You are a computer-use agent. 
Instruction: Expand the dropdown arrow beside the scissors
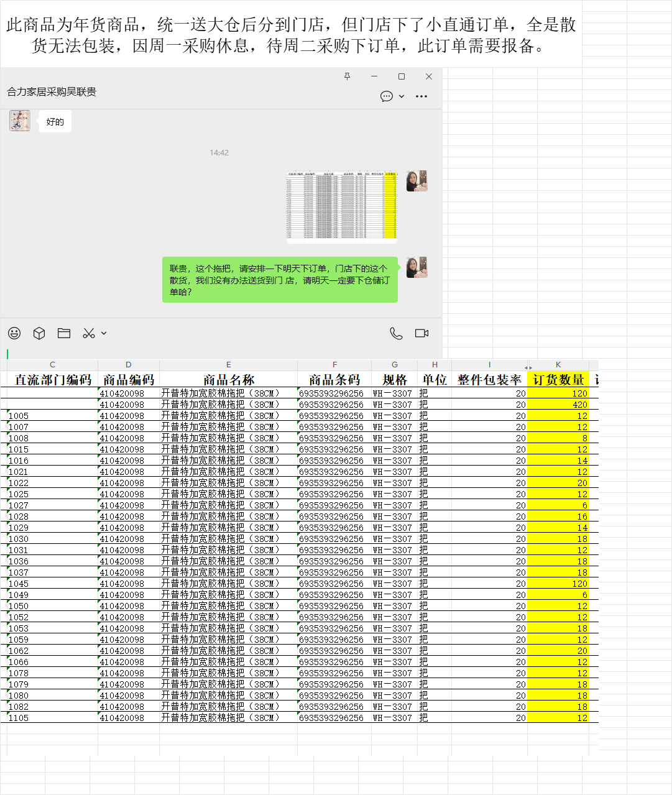(104, 333)
